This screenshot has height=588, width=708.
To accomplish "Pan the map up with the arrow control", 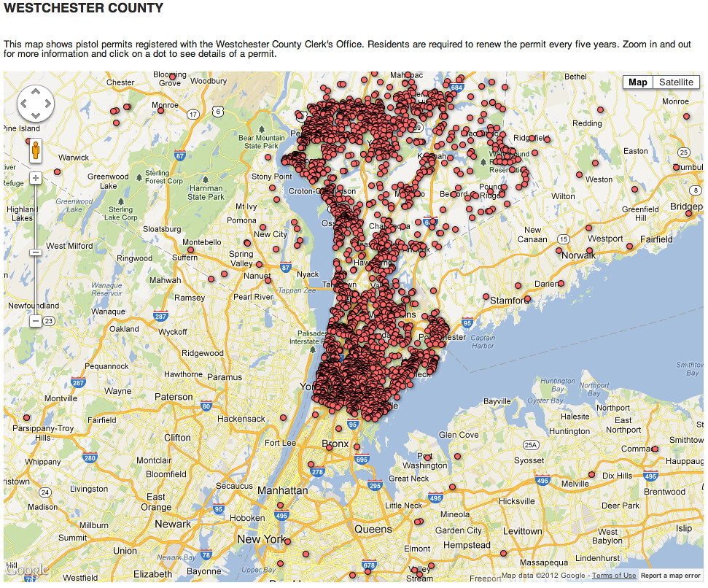I will click(36, 92).
